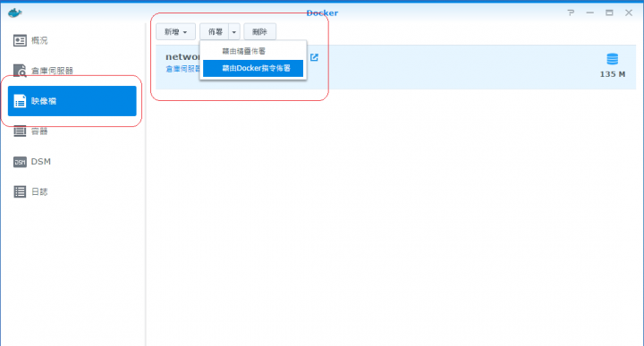Screen dimensions: 644x346
Task: Click the DSM badge icon
Action: click(20, 162)
